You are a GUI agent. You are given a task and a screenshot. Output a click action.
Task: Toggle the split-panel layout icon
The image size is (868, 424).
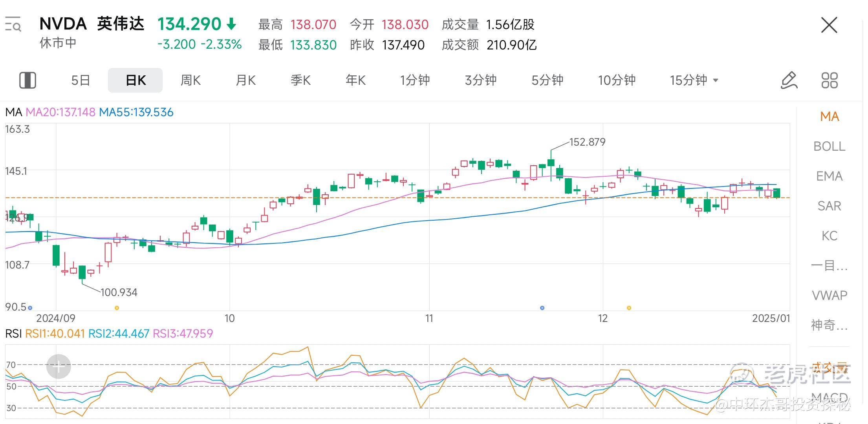pyautogui.click(x=27, y=80)
